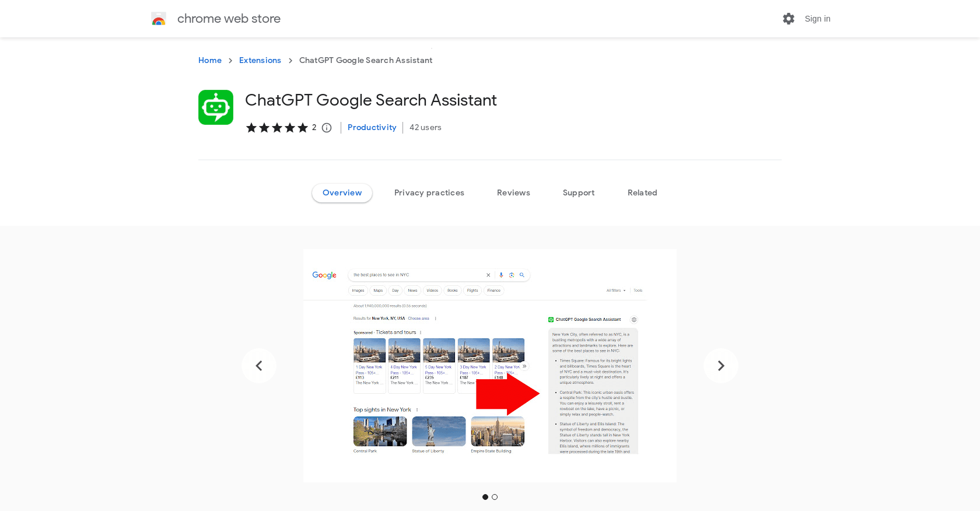This screenshot has width=980, height=511.
Task: Click the extension screenshot preview image
Action: [x=490, y=366]
